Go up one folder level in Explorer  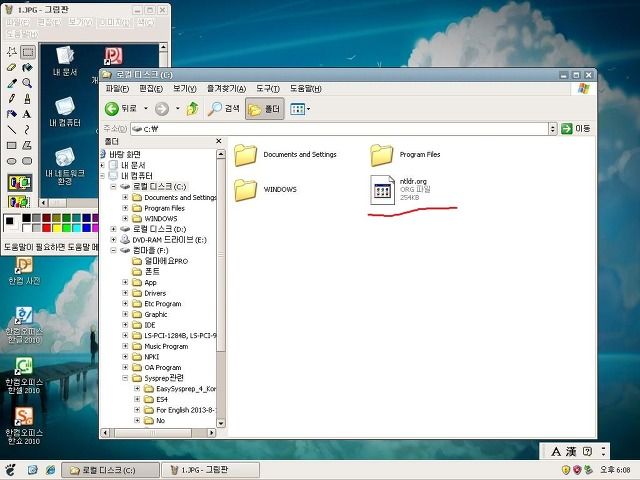[192, 109]
